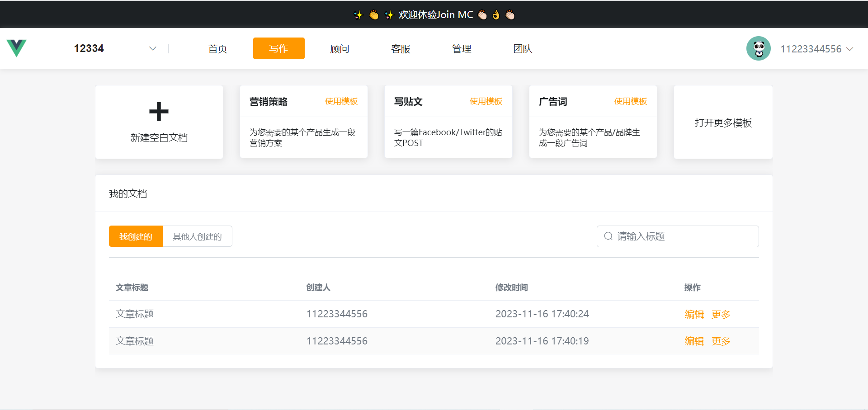Switch to the 我创建的 tab
Screen dimensions: 868x410
point(136,236)
